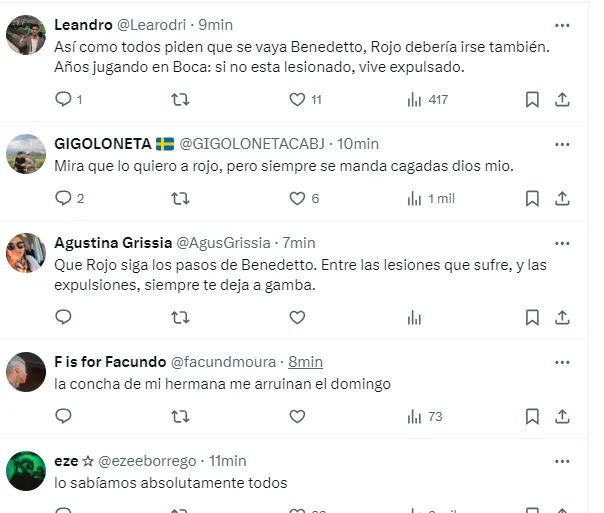
Task: Share GIGOLONETA's tweet
Action: (x=563, y=198)
